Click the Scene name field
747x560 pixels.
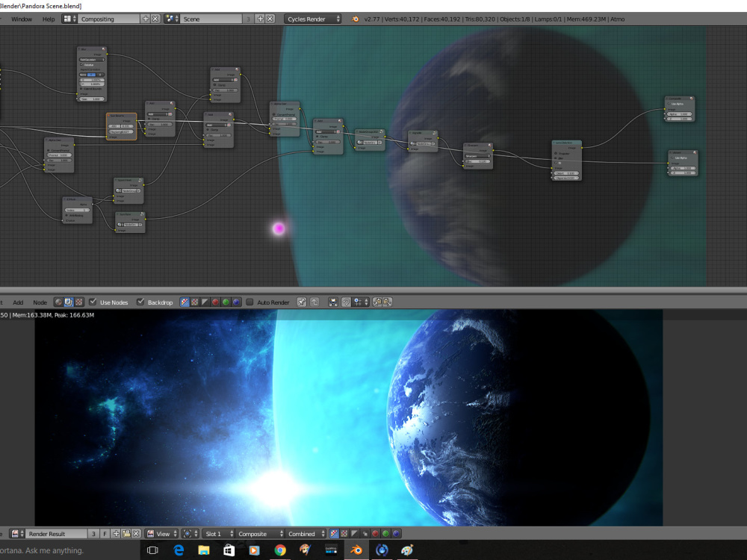tap(211, 19)
